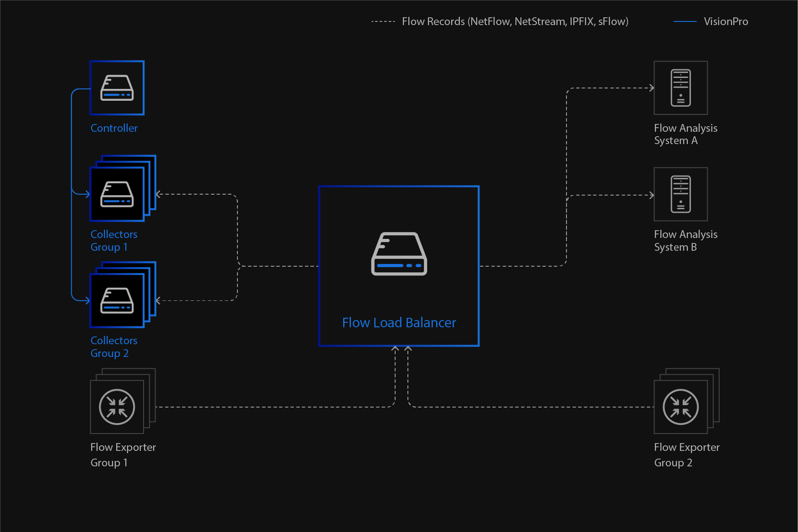The width and height of the screenshot is (798, 532).
Task: Click the Flow Exporter Group 2 label
Action: click(x=686, y=455)
